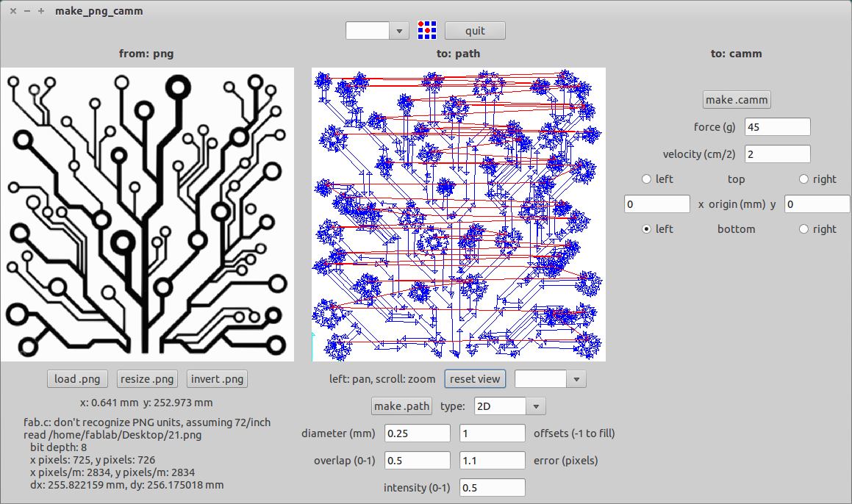Screen dimensions: 852x504
Task: Click the empty combo field beside reset view
Action: (x=540, y=379)
